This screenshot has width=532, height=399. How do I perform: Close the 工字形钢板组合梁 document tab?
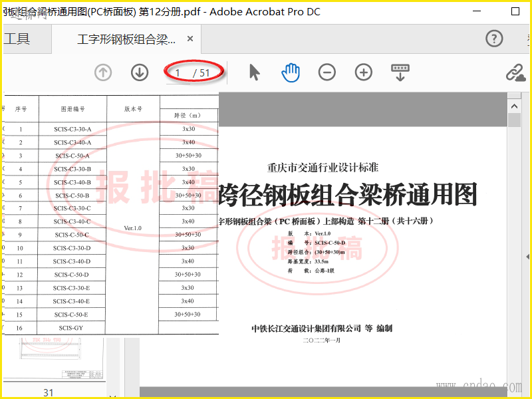click(190, 39)
